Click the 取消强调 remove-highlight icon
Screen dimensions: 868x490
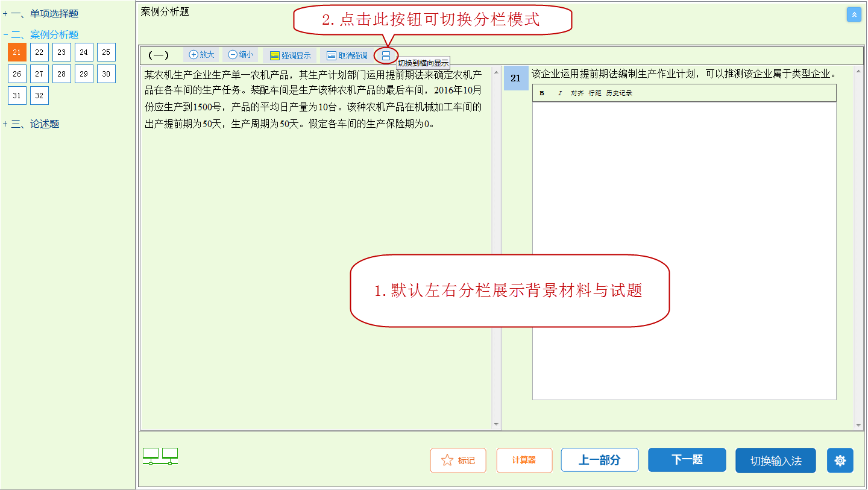pos(330,55)
